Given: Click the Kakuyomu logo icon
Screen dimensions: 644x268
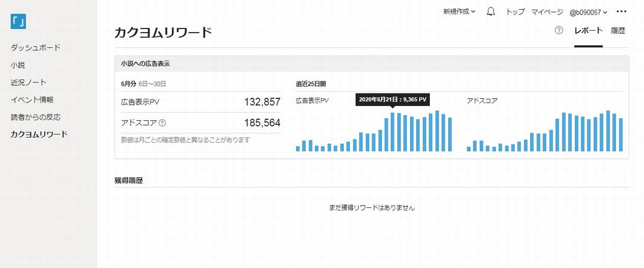Looking at the screenshot, I should (x=18, y=21).
